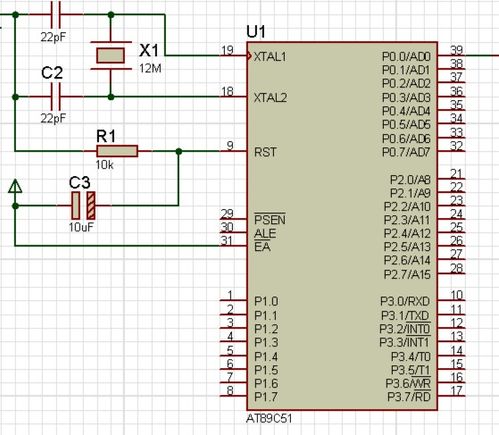499x435 pixels.
Task: Click the P1.3 pin label
Action: [266, 342]
